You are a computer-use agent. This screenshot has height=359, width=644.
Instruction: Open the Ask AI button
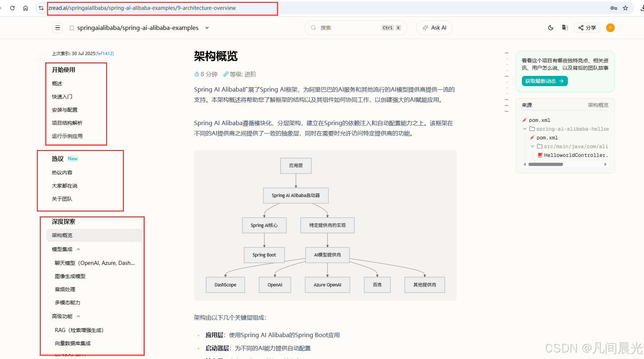434,28
